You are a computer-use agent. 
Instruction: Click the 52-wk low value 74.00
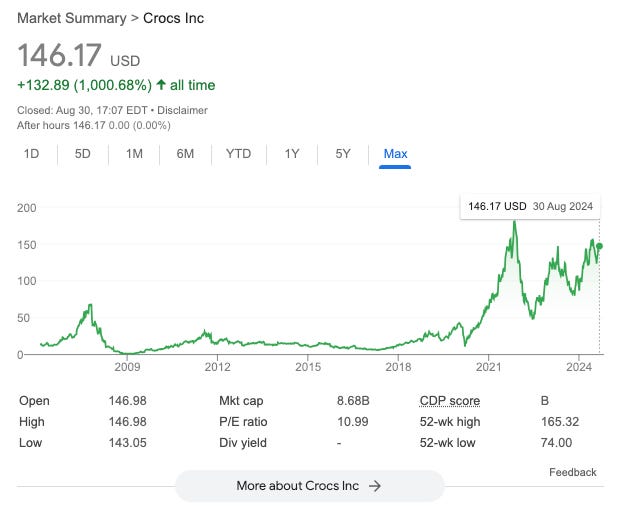556,443
